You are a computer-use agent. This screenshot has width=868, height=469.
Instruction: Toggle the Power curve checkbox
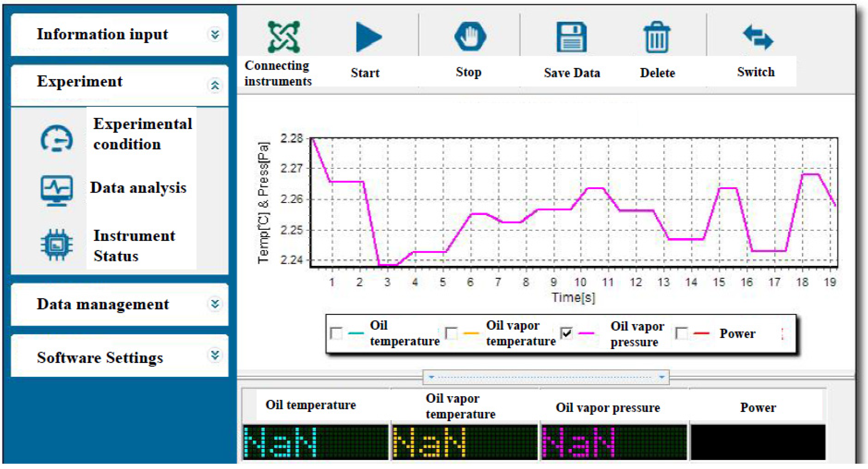(x=681, y=333)
